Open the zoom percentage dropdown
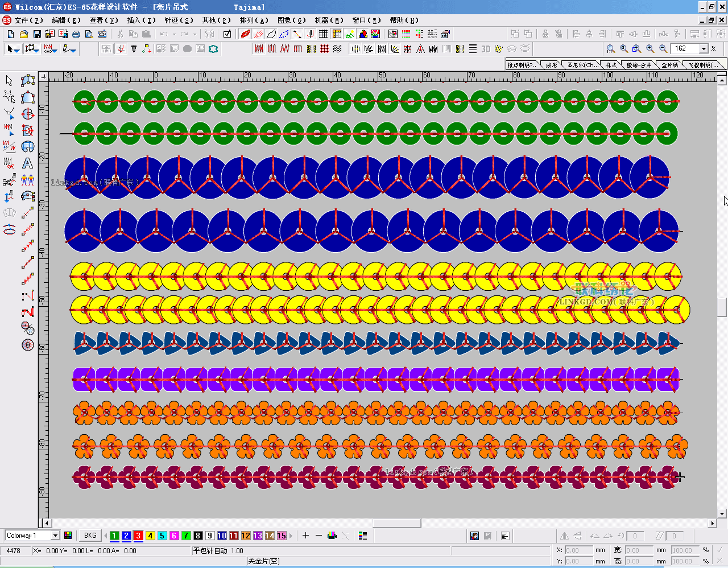 pyautogui.click(x=704, y=49)
